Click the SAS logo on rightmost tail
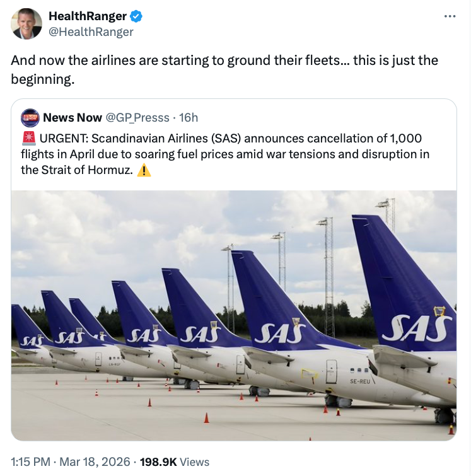The height and width of the screenshot is (476, 471). 417,328
